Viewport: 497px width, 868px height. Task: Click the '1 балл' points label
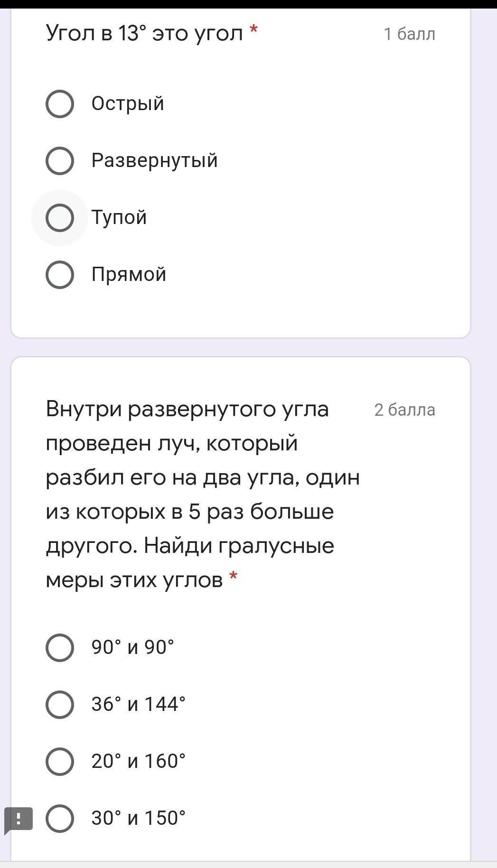(x=409, y=34)
